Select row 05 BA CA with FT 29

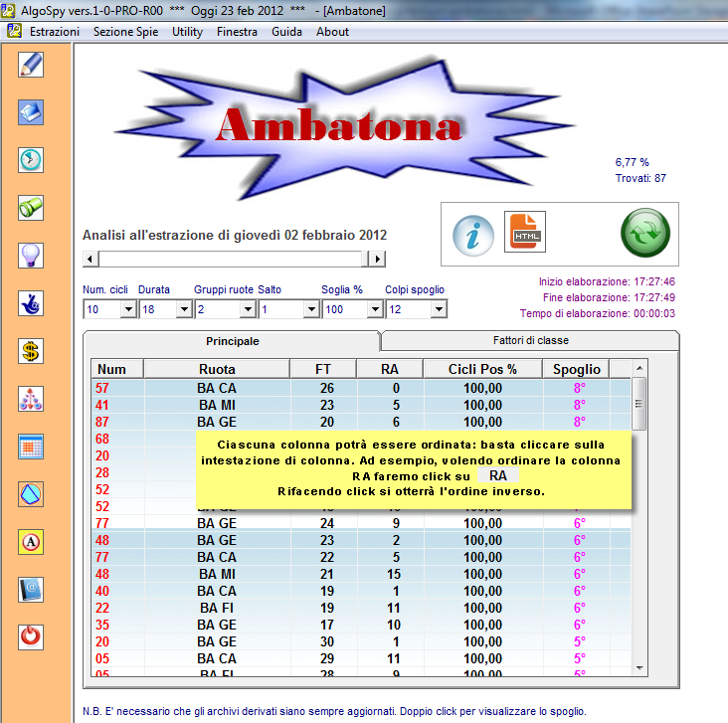(x=361, y=658)
